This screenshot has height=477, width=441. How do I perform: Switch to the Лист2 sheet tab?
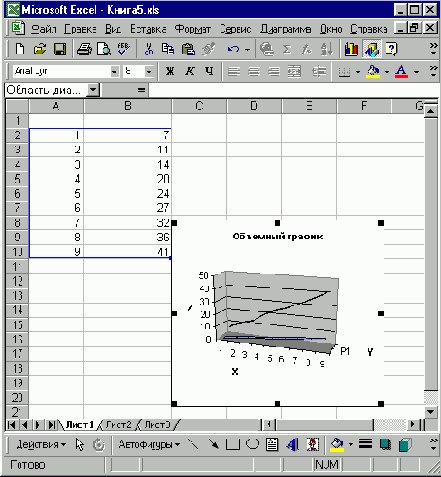[x=118, y=425]
